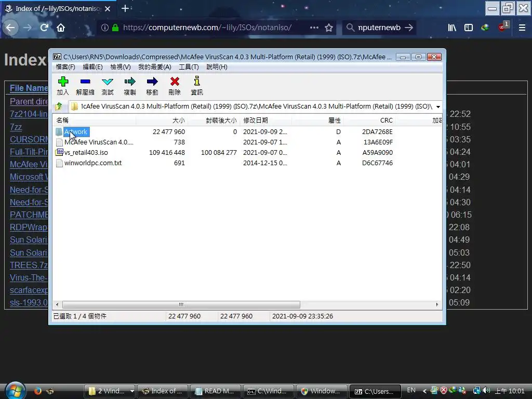Open the 檢視(V) menu
Image resolution: width=532 pixels, height=399 pixels.
click(121, 67)
